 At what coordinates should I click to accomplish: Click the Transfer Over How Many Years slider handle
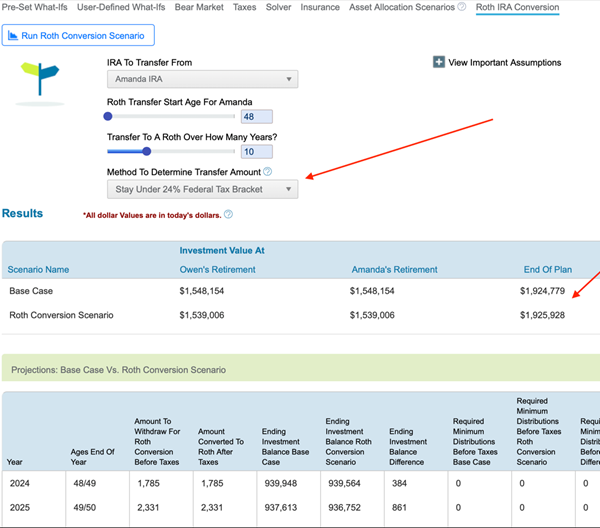[x=146, y=152]
